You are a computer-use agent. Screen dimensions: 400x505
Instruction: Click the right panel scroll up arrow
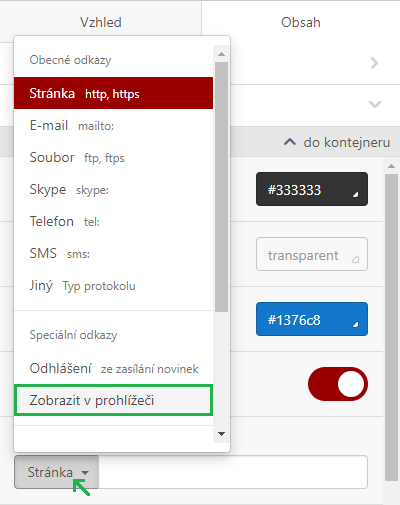coord(391,166)
